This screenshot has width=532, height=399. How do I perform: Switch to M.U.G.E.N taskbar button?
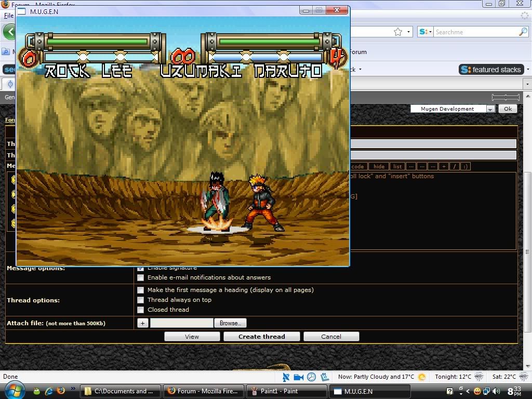(370, 391)
